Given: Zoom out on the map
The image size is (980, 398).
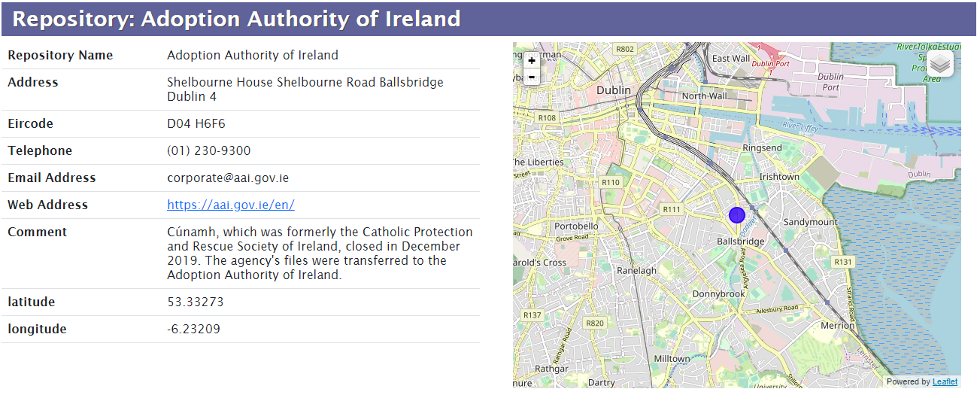Looking at the screenshot, I should pyautogui.click(x=532, y=77).
